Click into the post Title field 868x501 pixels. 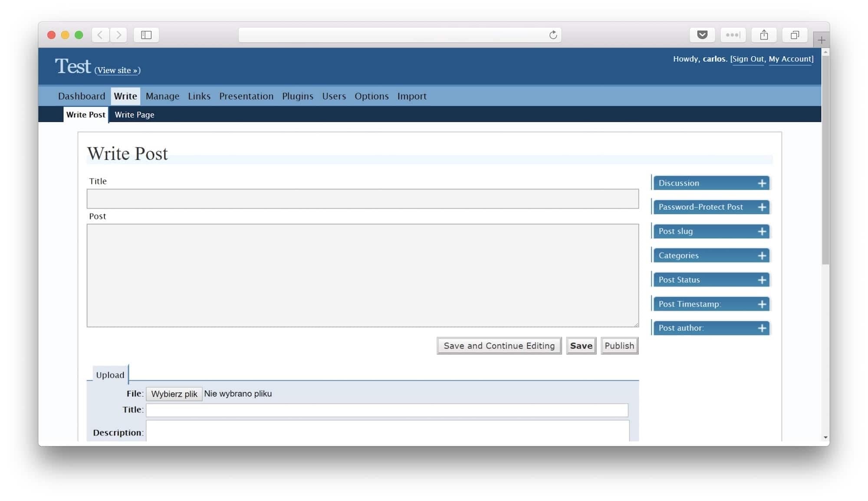tap(362, 199)
